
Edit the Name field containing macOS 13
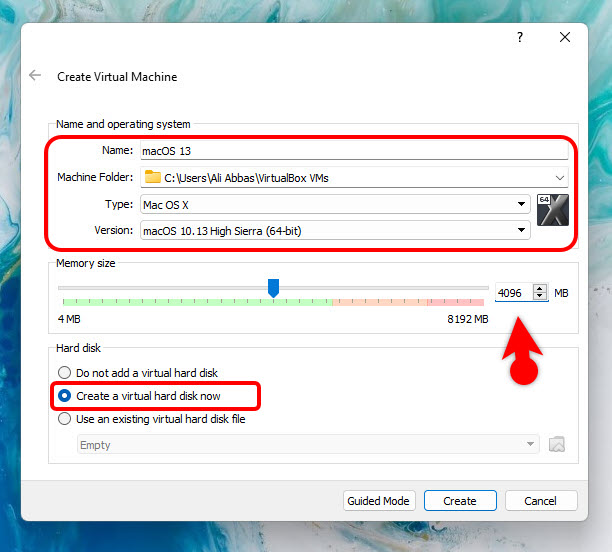[354, 151]
